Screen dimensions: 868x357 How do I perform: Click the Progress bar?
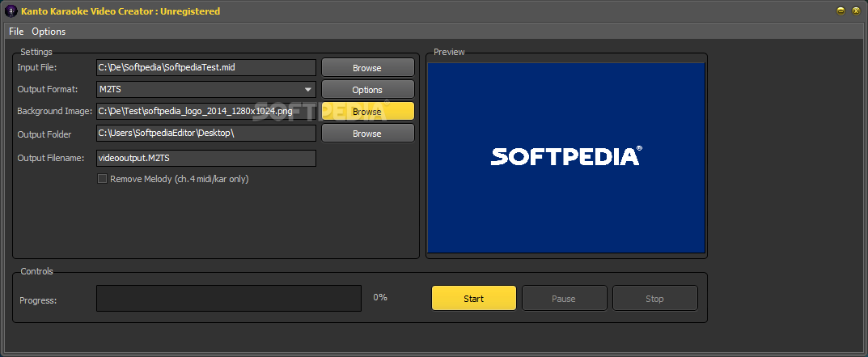229,298
